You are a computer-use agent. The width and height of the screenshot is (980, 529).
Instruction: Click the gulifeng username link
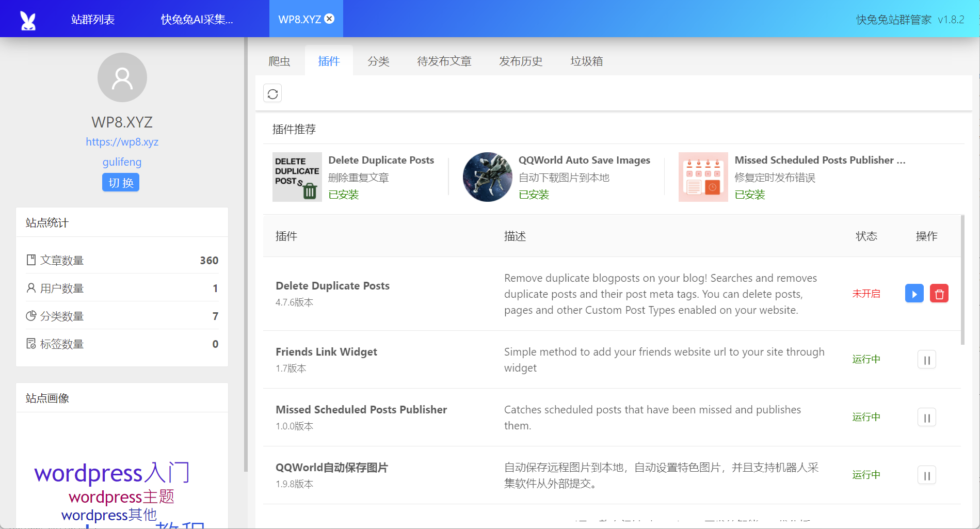122,162
